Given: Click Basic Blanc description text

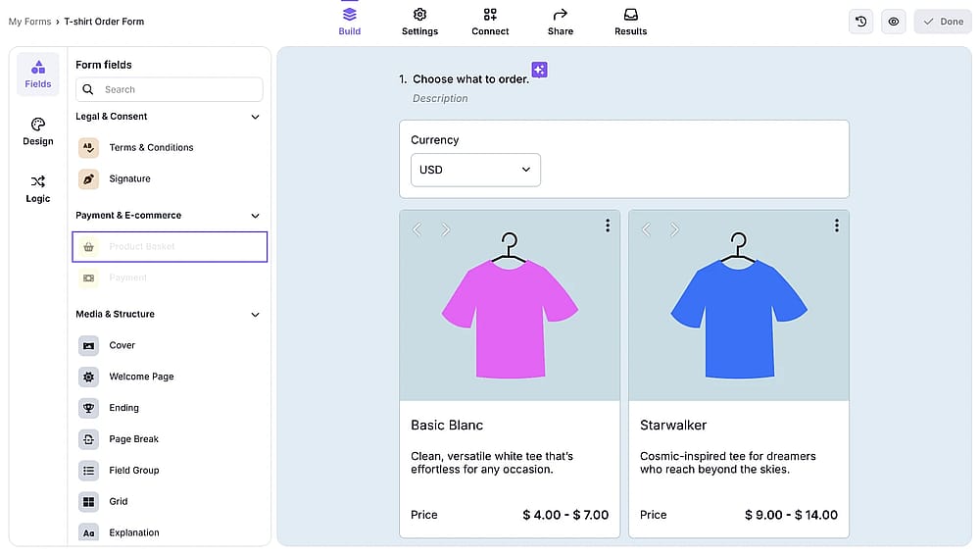Looking at the screenshot, I should (x=492, y=463).
